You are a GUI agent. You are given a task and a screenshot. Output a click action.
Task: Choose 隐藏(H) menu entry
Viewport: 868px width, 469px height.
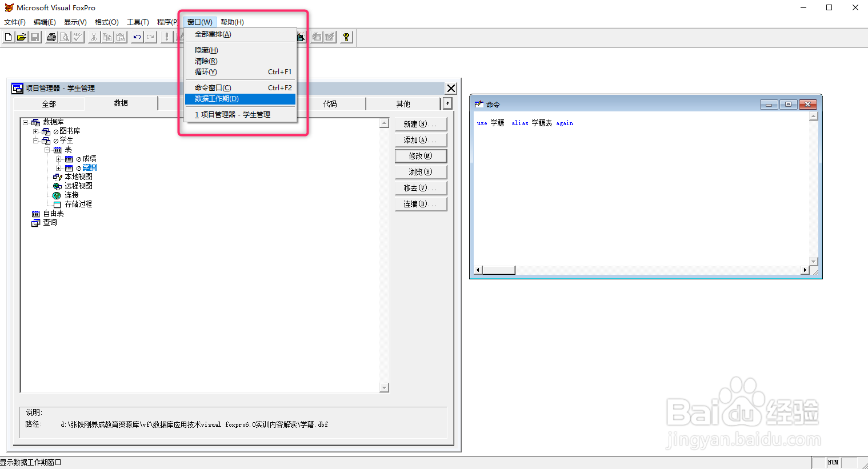tap(240, 50)
